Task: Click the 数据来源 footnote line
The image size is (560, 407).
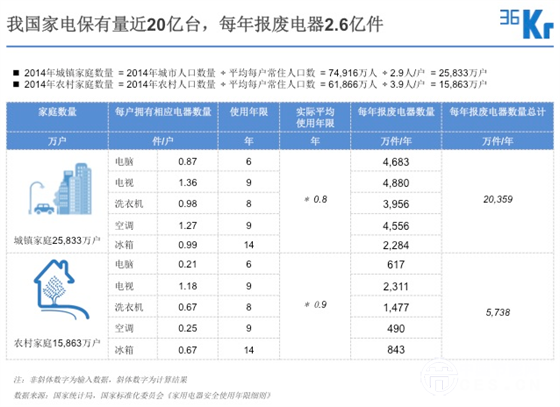Action: click(142, 395)
